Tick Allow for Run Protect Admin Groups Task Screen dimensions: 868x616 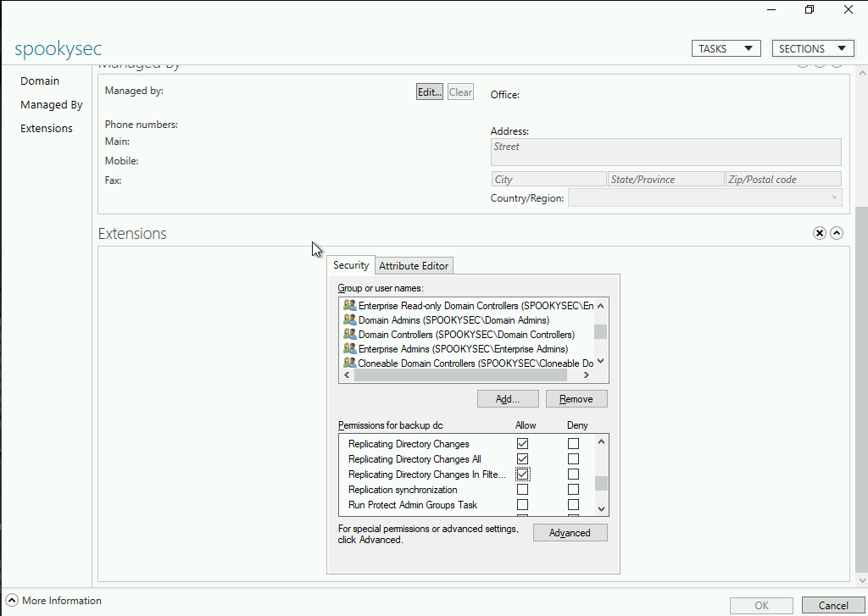[x=522, y=505]
